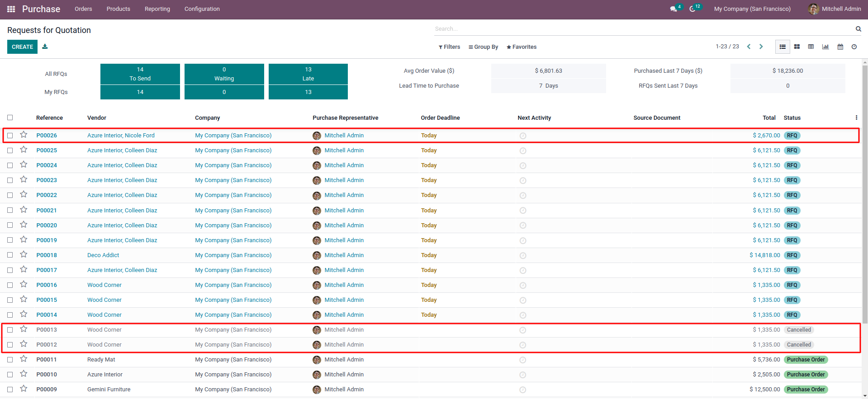The height and width of the screenshot is (399, 868).
Task: Switch to Graph view
Action: point(825,47)
